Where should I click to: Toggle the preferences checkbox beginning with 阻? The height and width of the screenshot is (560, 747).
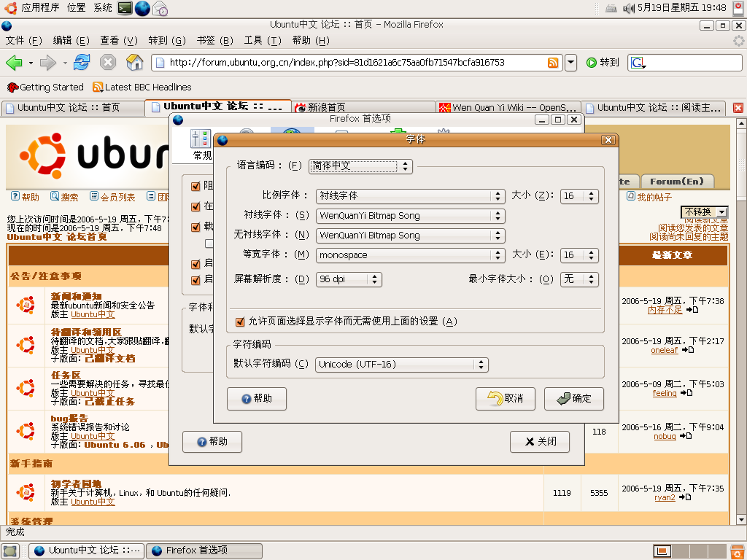click(x=196, y=186)
